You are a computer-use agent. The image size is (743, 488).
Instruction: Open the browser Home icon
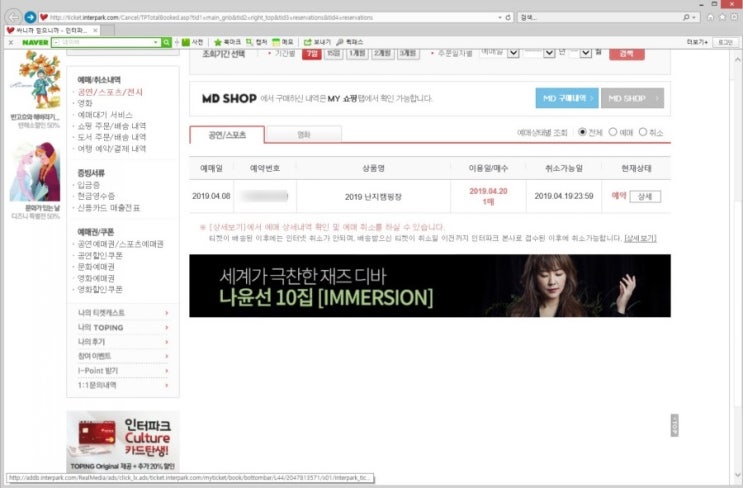pos(710,18)
